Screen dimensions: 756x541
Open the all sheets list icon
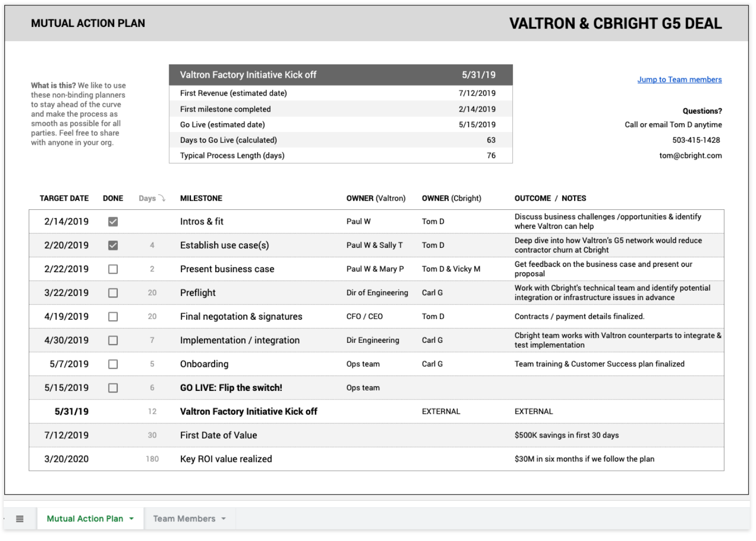point(20,518)
